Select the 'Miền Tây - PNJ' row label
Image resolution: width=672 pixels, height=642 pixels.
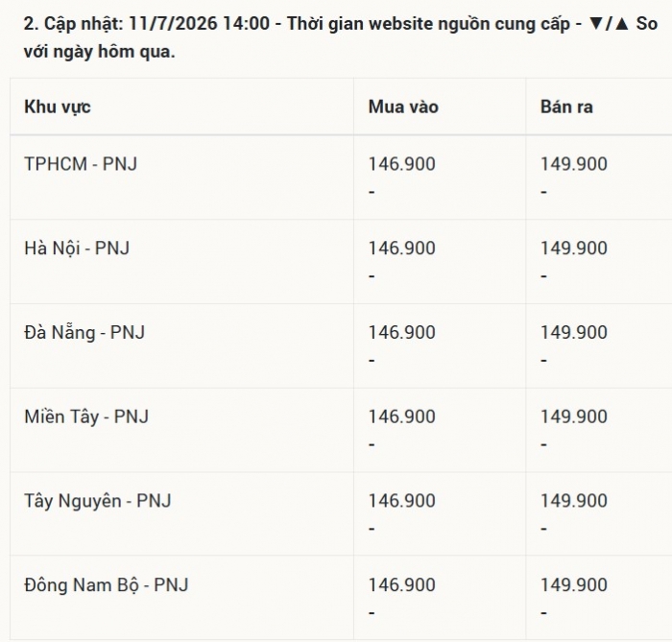click(x=86, y=416)
